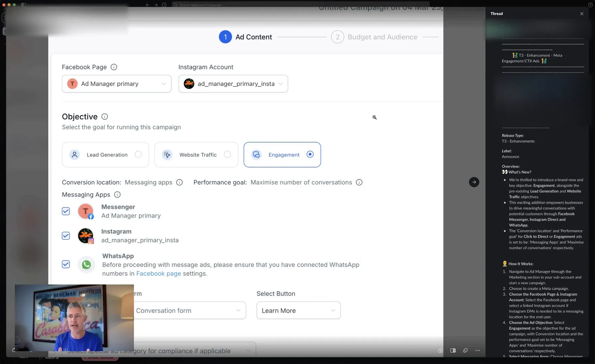
Task: Click the Instagram account avatar in Messaging Apps
Action: coord(86,236)
